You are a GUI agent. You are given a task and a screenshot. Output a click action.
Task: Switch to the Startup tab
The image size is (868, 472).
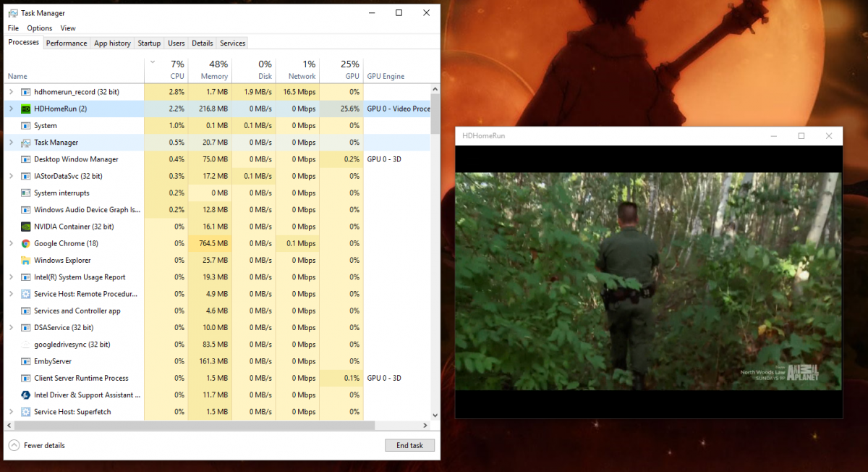click(x=149, y=43)
